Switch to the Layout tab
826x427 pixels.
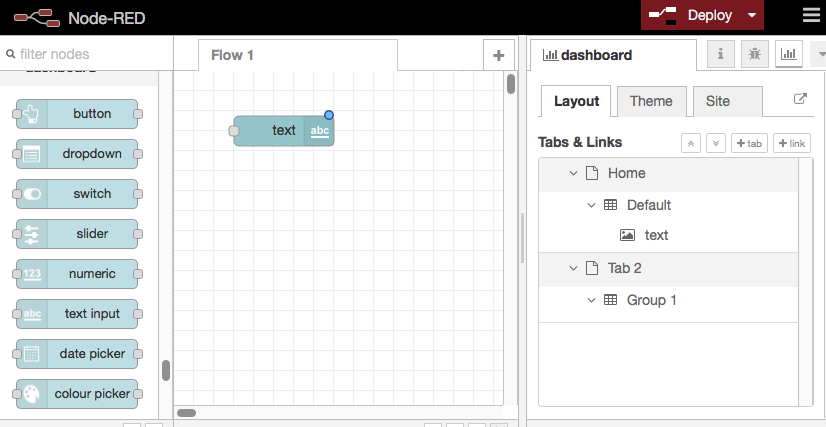tap(576, 101)
